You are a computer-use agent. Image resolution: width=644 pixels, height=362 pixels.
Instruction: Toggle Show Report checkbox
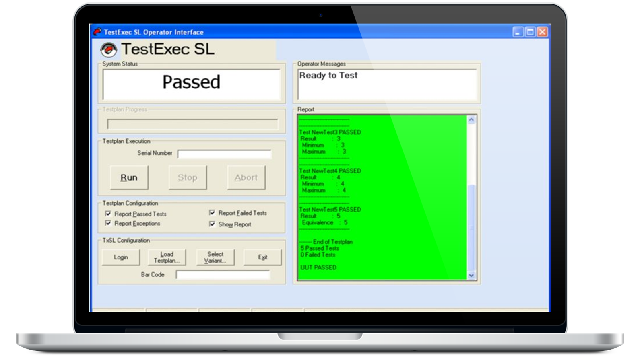coord(212,224)
